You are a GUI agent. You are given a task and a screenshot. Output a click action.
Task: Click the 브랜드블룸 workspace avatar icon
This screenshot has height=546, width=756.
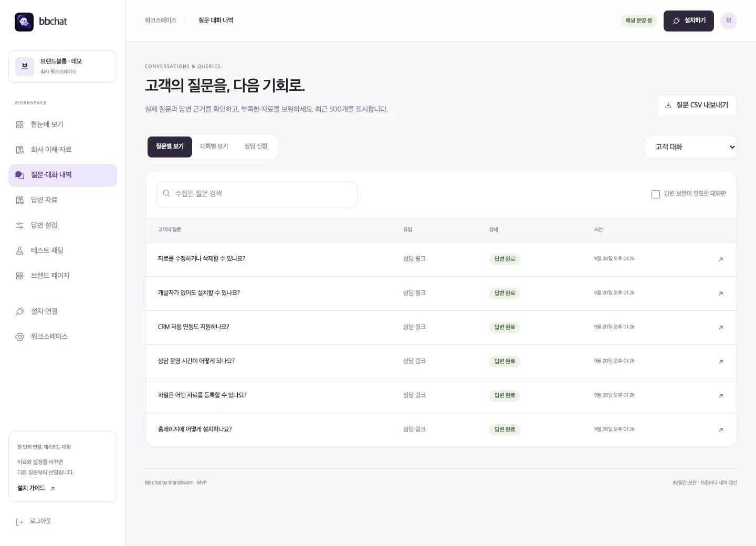[x=25, y=67]
